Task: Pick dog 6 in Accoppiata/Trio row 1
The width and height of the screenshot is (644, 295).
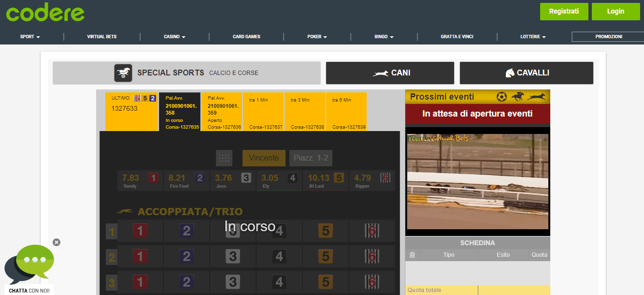Action: tap(372, 231)
